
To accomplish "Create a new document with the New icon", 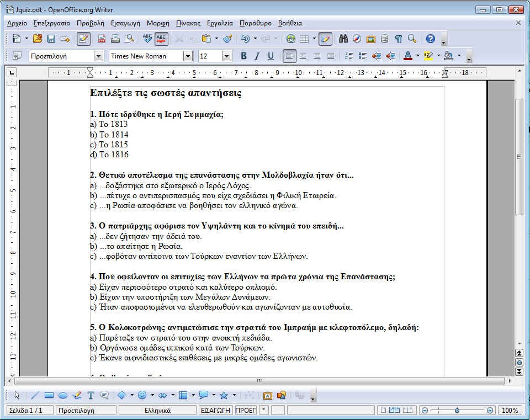I will point(17,39).
